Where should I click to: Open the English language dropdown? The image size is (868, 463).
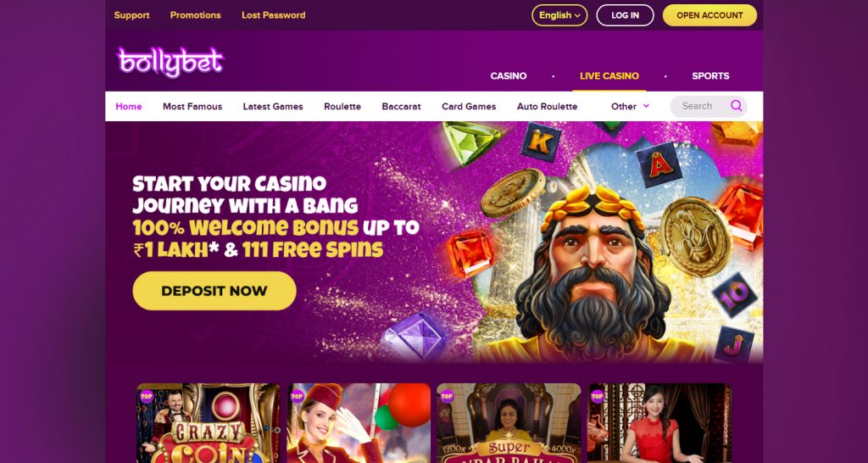coord(559,15)
